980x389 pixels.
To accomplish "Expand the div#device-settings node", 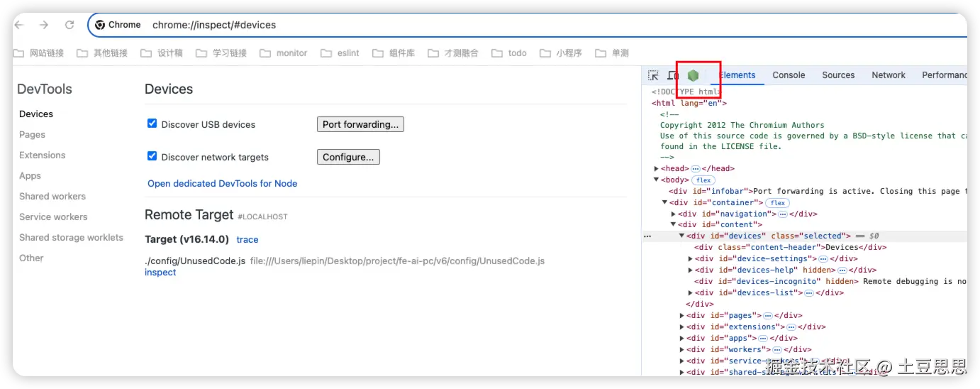I will [691, 259].
